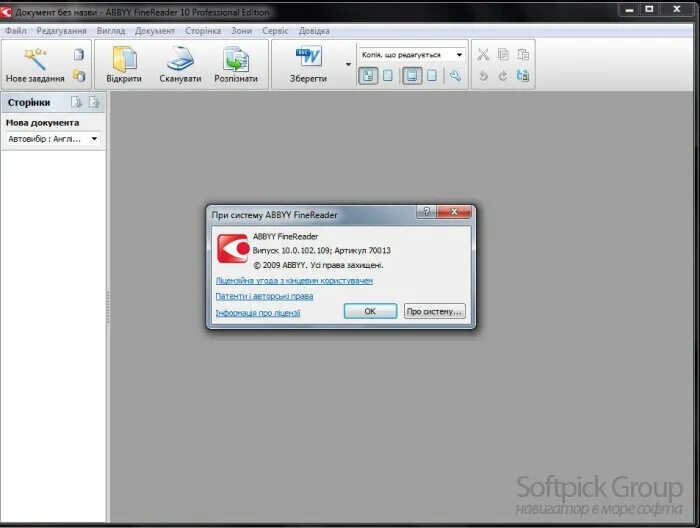Open the Вигляд menu

tap(111, 31)
